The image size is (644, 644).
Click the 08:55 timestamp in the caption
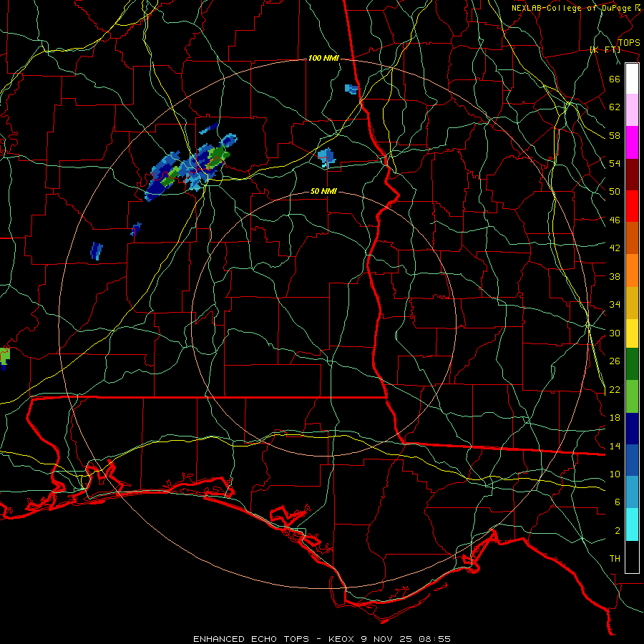pos(434,639)
